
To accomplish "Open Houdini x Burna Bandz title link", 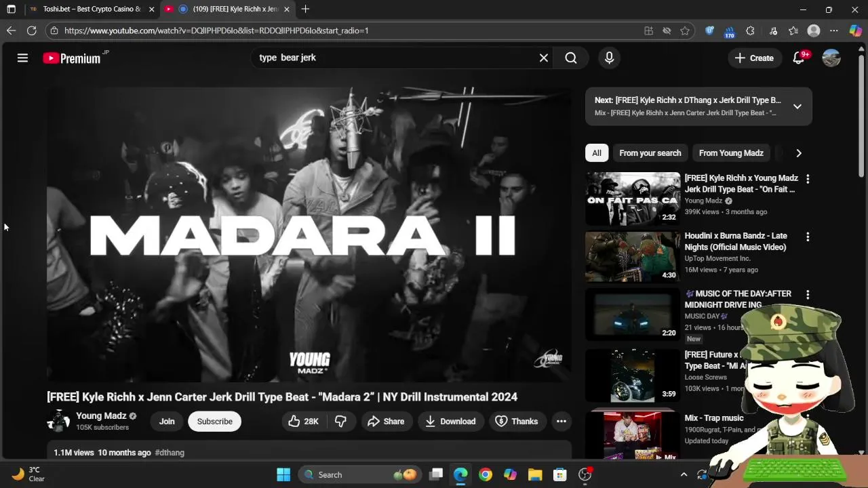I will coord(736,241).
